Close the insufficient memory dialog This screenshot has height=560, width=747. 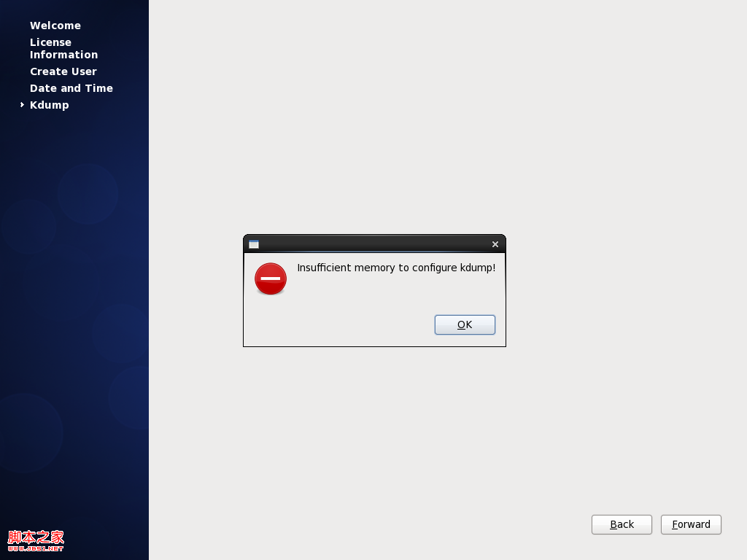click(x=495, y=244)
